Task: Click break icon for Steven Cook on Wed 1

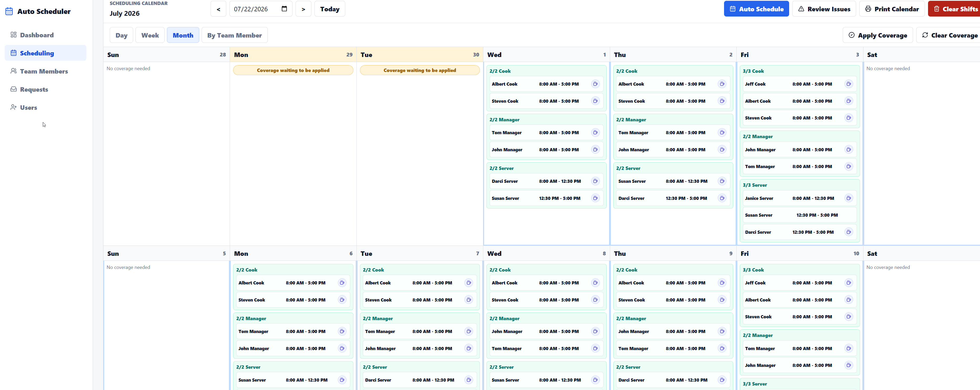Action: (595, 101)
